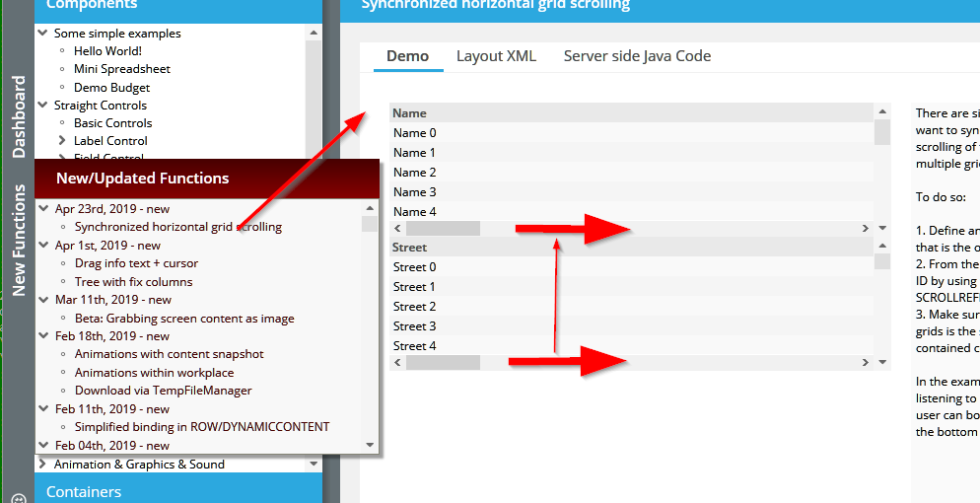Expand the Animation & Graphics & Sound node

(x=42, y=465)
